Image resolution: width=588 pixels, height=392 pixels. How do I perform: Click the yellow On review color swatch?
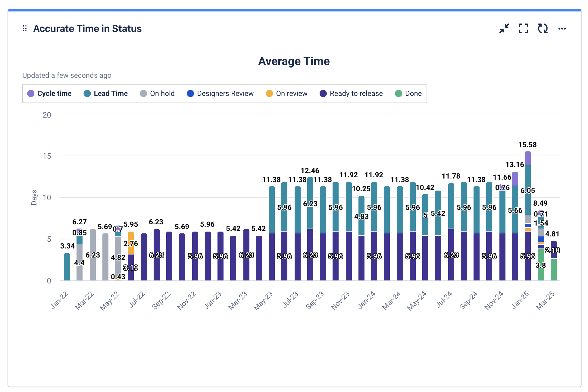pyautogui.click(x=269, y=93)
